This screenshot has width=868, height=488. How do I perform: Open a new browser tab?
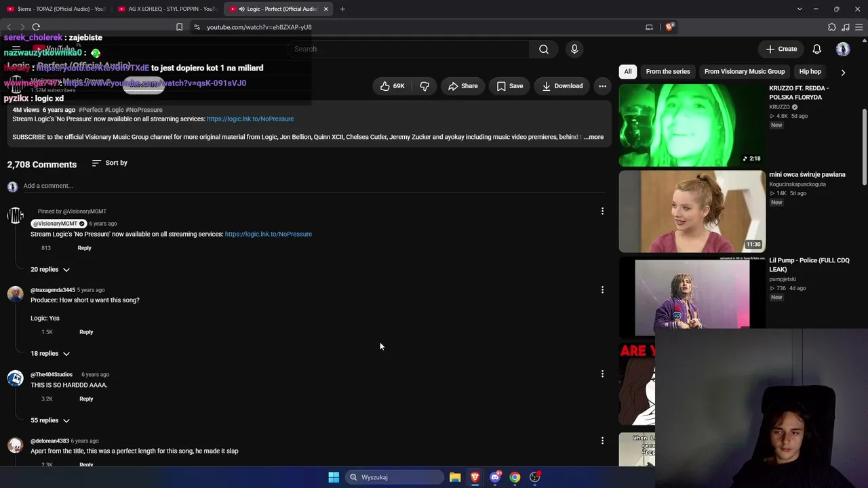pyautogui.click(x=342, y=9)
